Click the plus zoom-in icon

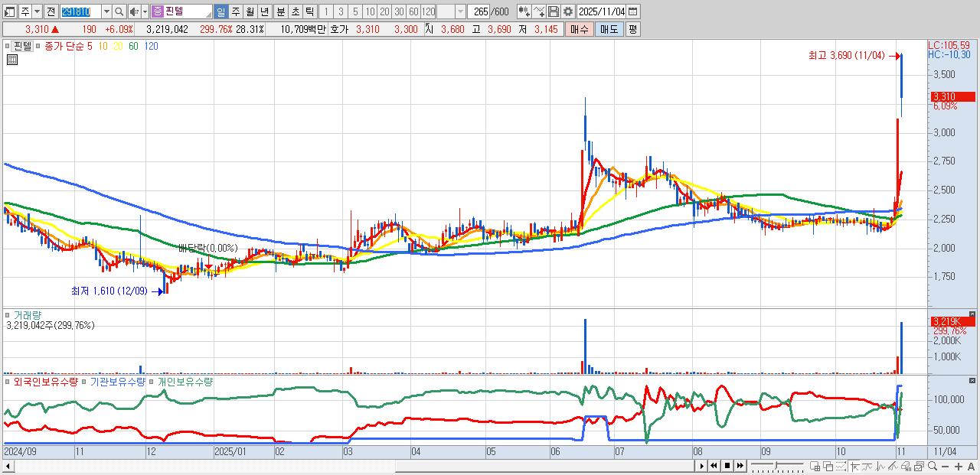pos(959,466)
